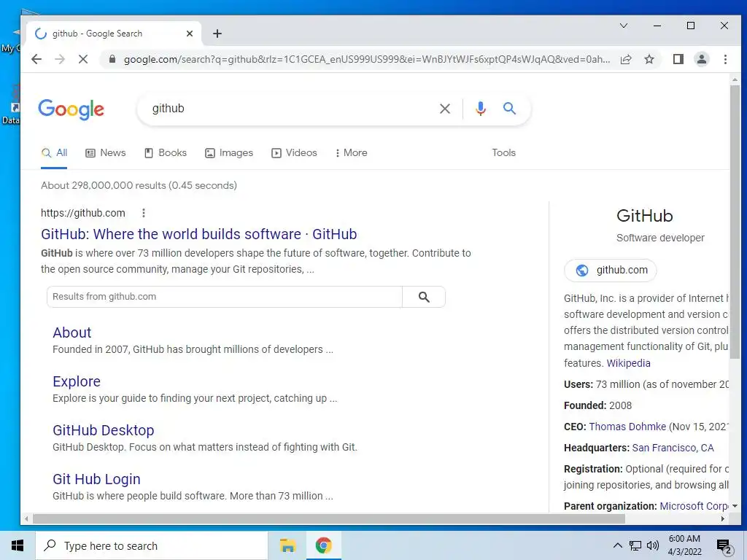Open the network status tray icon
The image size is (747, 560).
635,545
